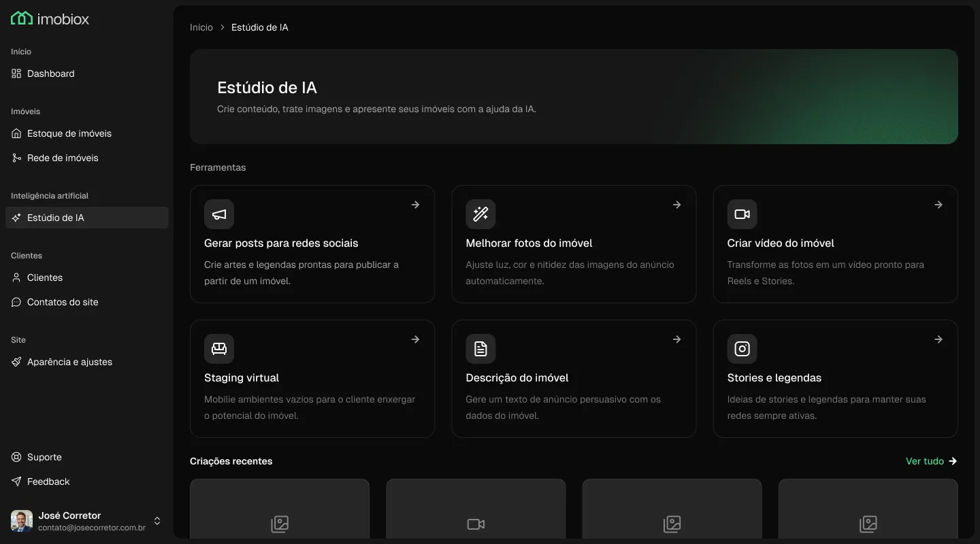This screenshot has width=980, height=544.
Task: Click the document icon on Descrição do imóvel
Action: [480, 349]
